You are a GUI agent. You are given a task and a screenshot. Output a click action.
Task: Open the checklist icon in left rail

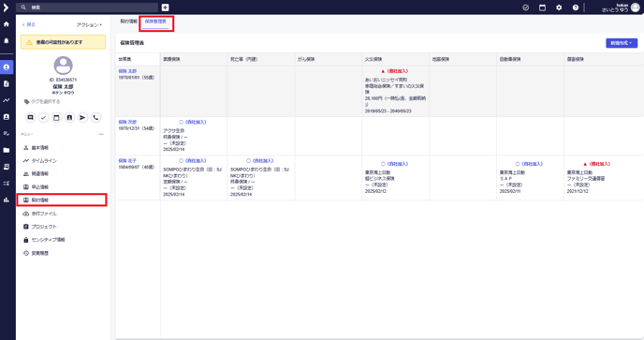click(7, 134)
